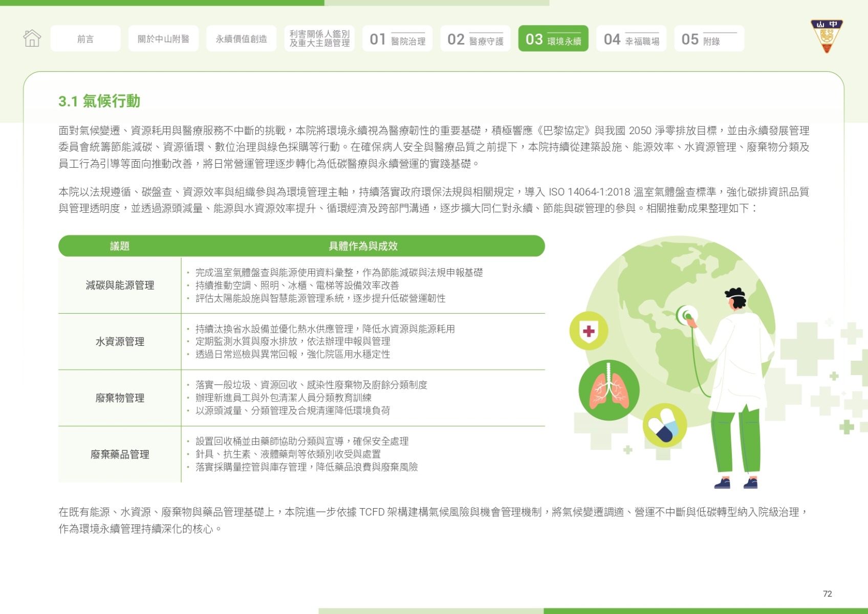Click the 議題 column header
868x614 pixels.
[x=120, y=246]
